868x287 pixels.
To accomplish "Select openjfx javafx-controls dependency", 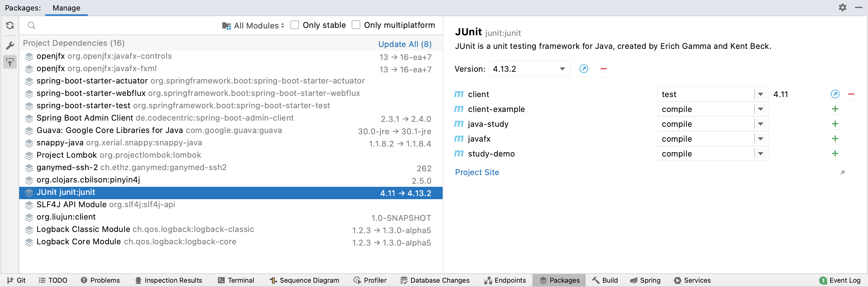I will 231,57.
